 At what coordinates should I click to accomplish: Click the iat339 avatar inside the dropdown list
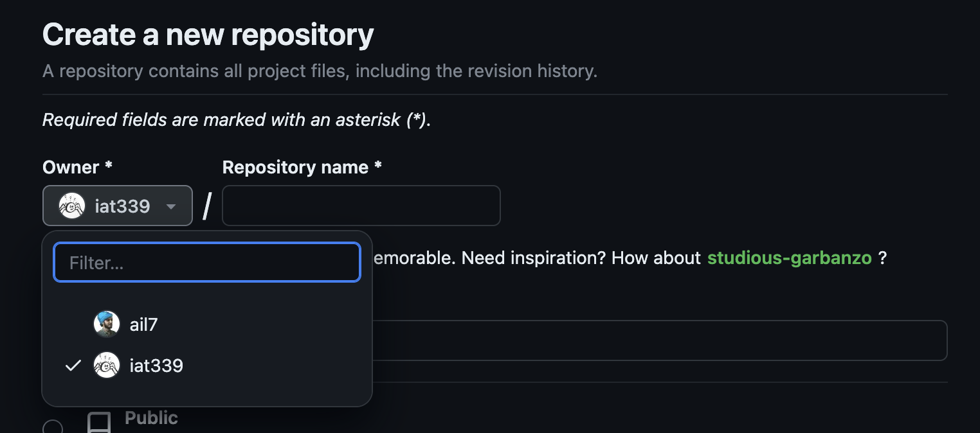(x=107, y=365)
